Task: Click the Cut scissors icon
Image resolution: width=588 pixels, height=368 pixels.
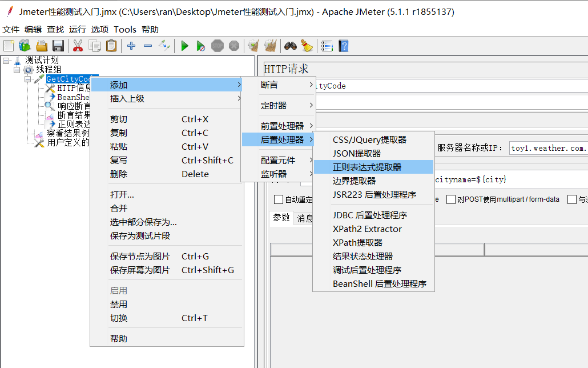Action: [78, 46]
